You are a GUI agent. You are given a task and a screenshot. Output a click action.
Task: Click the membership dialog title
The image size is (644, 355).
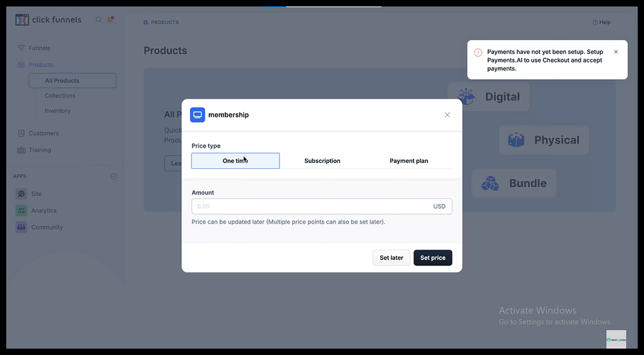tap(229, 115)
